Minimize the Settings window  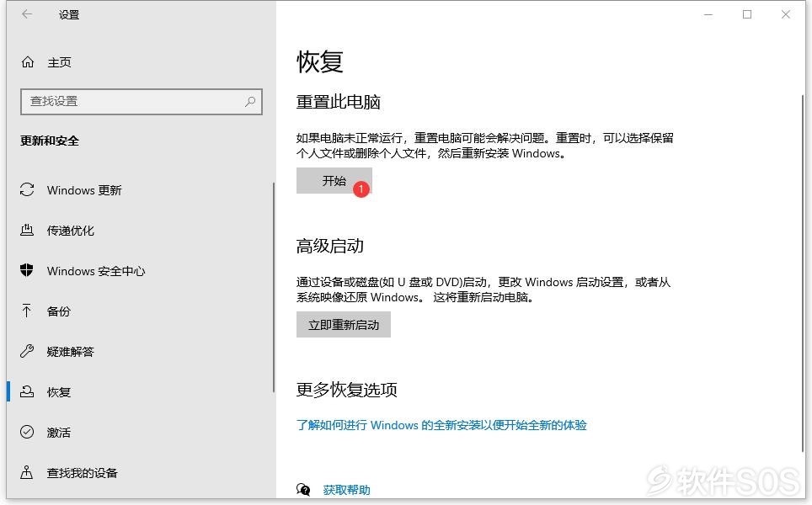pyautogui.click(x=708, y=14)
